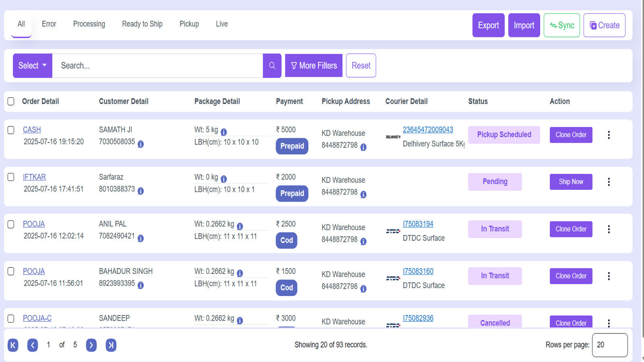Viewport: 644px width, 362px height.
Task: Open kebab menu for POOJA-C order
Action: point(609,323)
